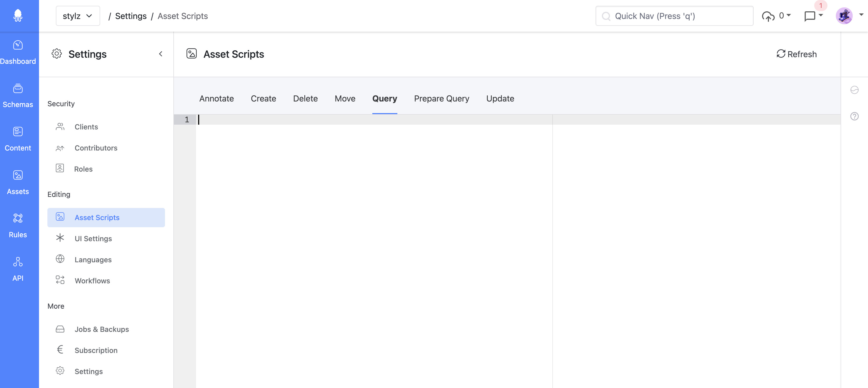
Task: Open the Dashboard sidebar icon
Action: coord(18,52)
